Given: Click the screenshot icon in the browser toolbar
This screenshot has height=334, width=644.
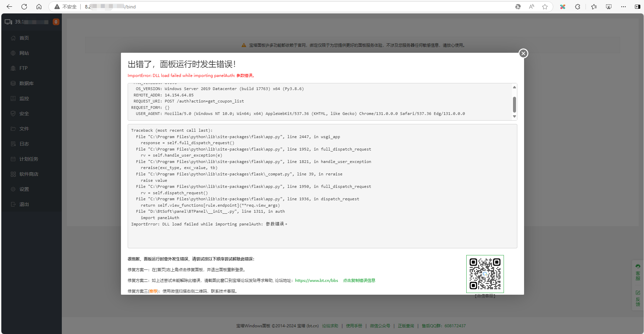Looking at the screenshot, I should [609, 7].
